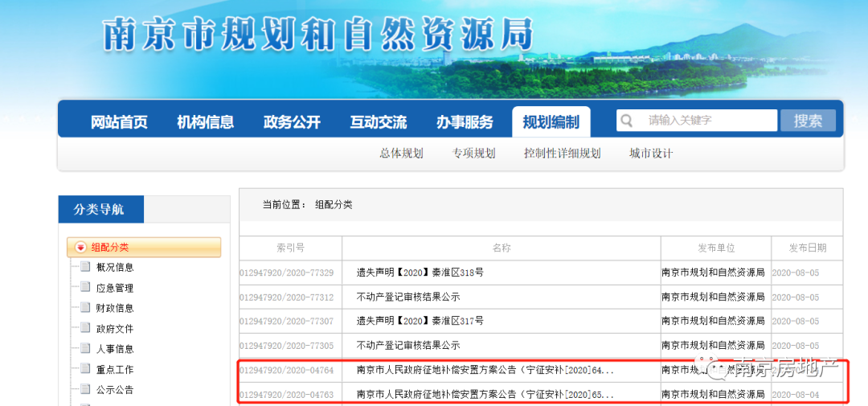Select index 012947920/2020-77329
This screenshot has width=868, height=406.
[x=287, y=273]
